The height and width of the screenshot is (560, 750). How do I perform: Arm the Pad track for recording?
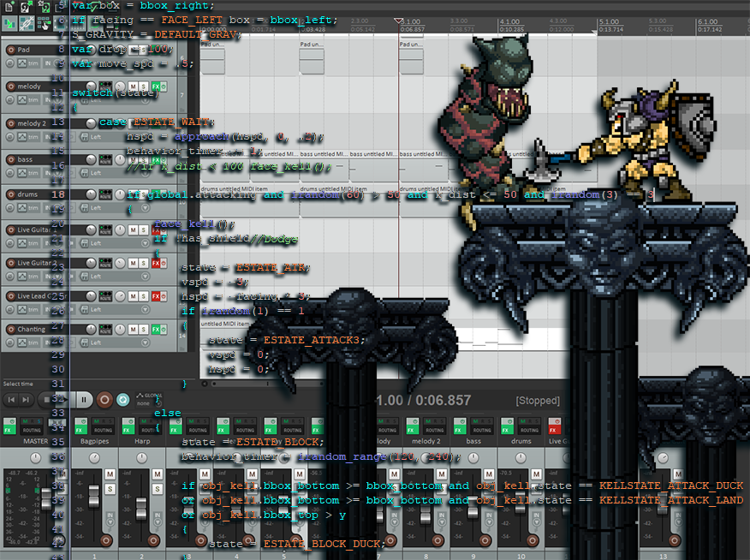[10, 50]
